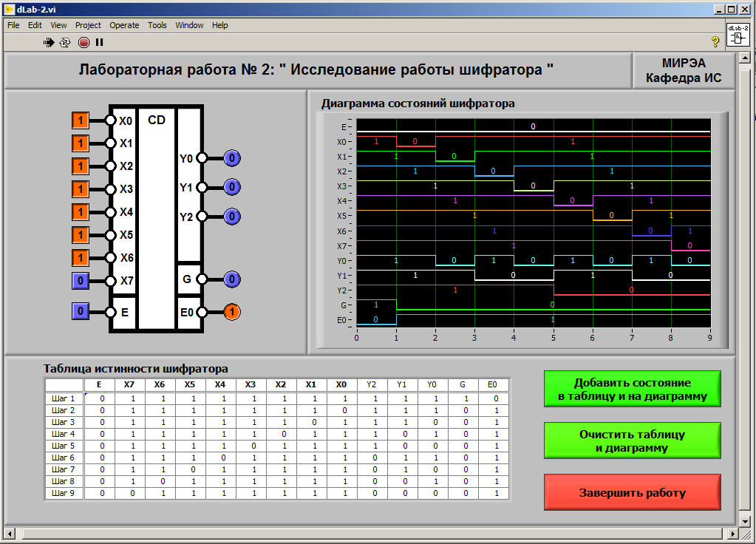
Task: Click the 'Очистить таблицу и диаграмму' button
Action: [x=632, y=441]
